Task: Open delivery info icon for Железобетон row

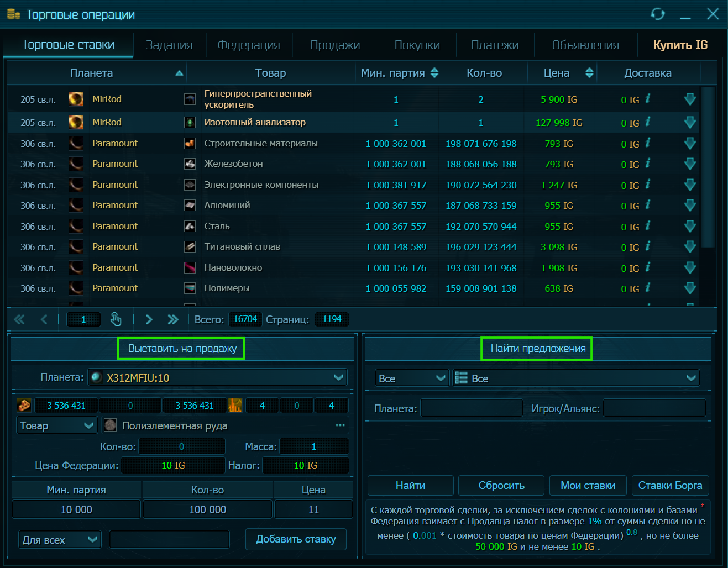Action: [648, 164]
